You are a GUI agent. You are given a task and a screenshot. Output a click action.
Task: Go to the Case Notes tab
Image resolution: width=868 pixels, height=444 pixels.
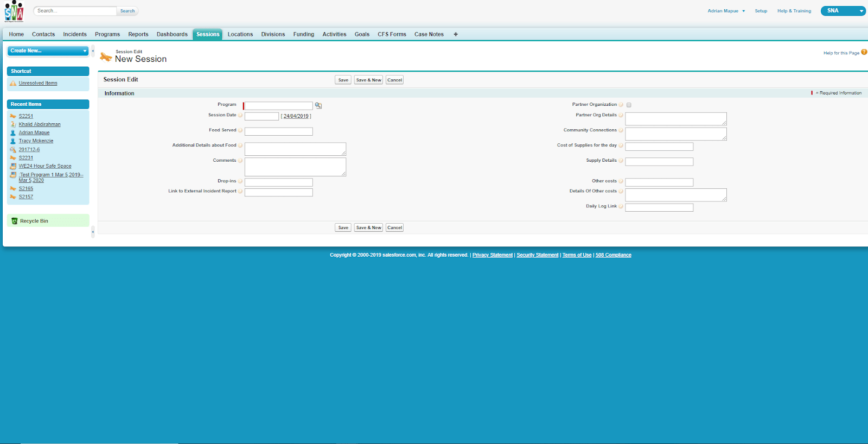(x=429, y=34)
